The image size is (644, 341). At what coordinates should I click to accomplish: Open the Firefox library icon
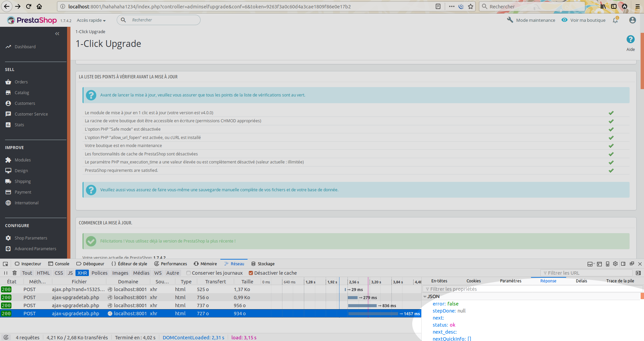pyautogui.click(x=603, y=6)
